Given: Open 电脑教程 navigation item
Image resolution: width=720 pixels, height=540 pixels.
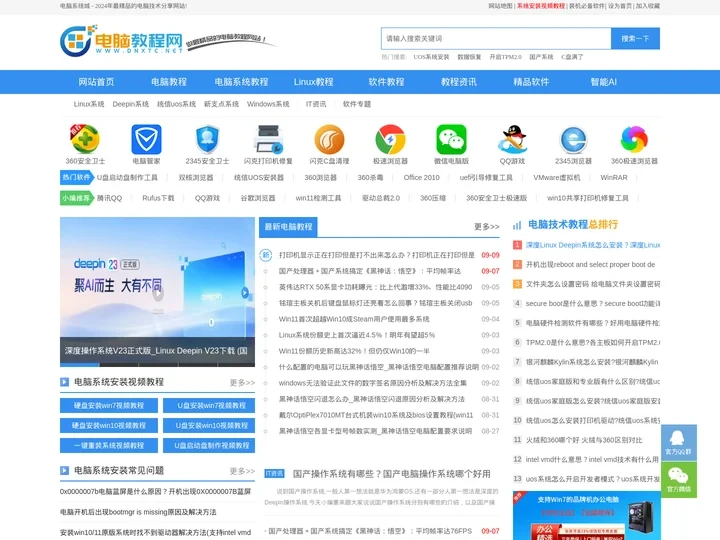Looking at the screenshot, I should 169,82.
